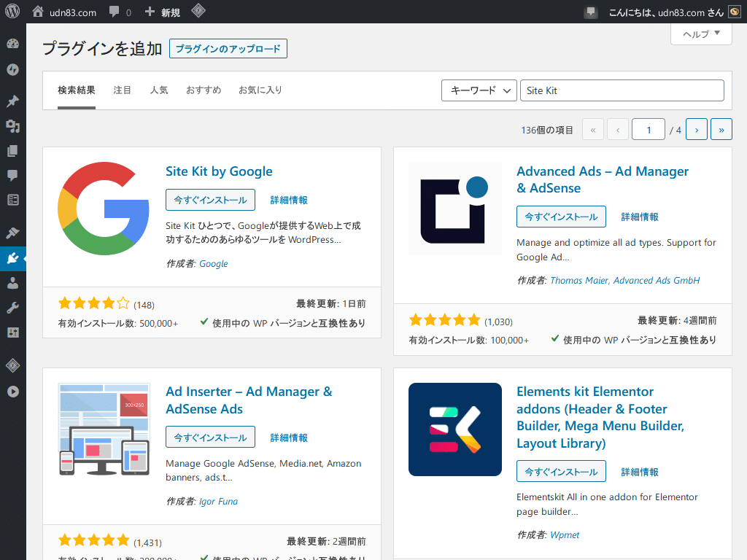Expand the ヘルプ (Help) panel
This screenshot has height=560, width=747.
coord(701,34)
